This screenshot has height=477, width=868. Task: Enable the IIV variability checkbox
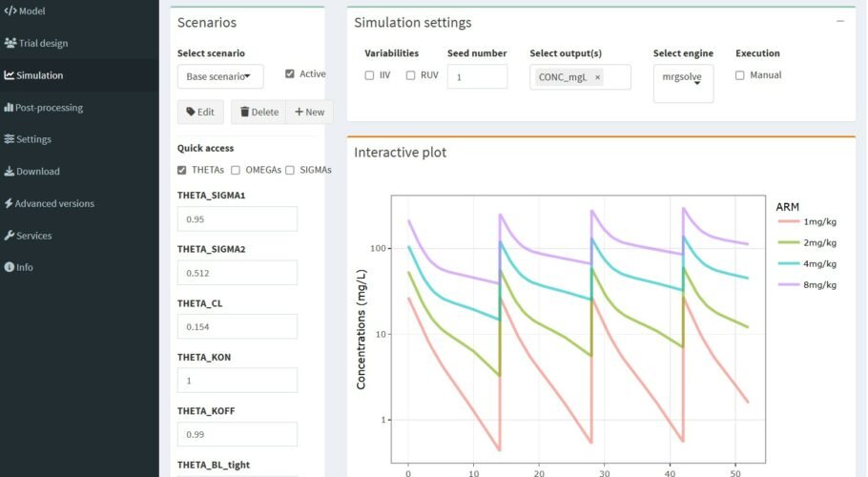click(x=370, y=75)
